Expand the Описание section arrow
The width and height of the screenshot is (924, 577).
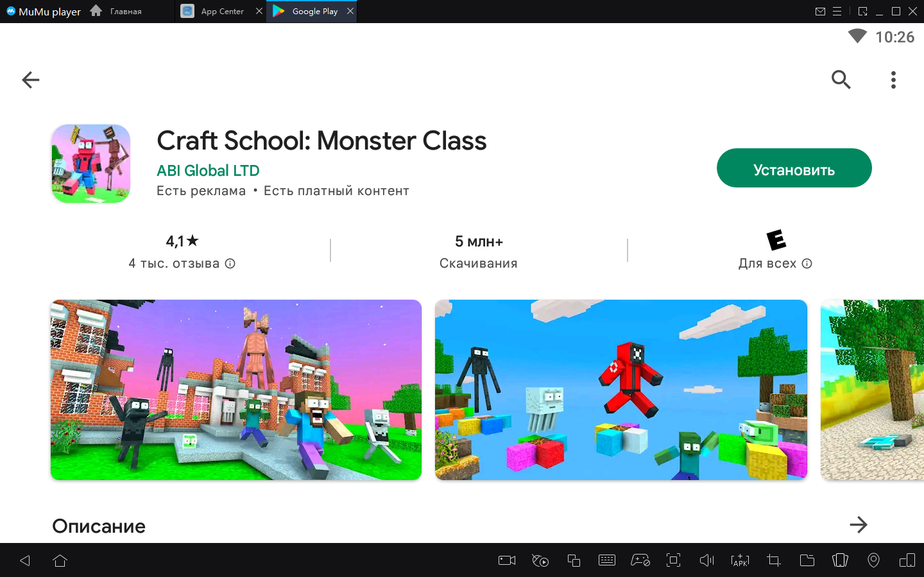[858, 525]
